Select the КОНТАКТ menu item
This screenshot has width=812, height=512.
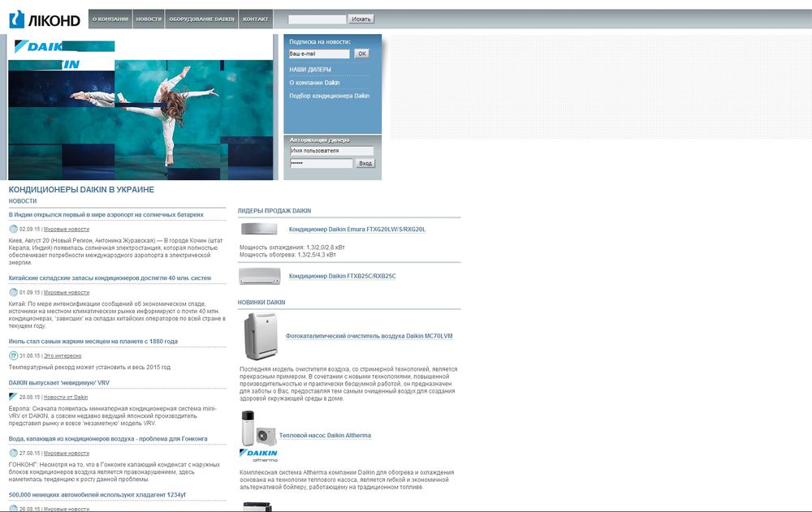(x=256, y=19)
